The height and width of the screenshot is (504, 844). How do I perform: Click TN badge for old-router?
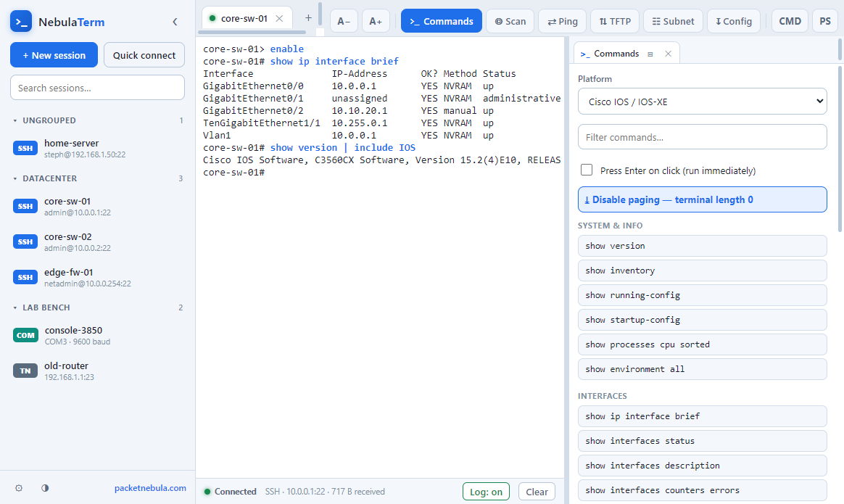click(x=25, y=371)
